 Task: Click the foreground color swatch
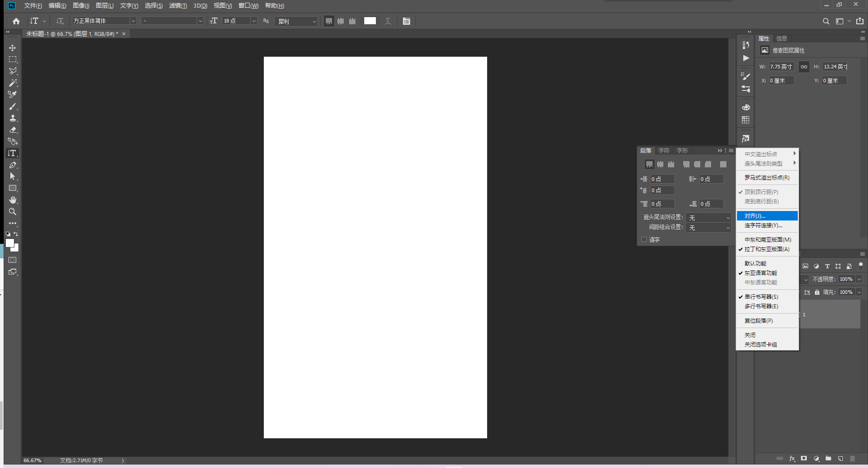(x=10, y=243)
